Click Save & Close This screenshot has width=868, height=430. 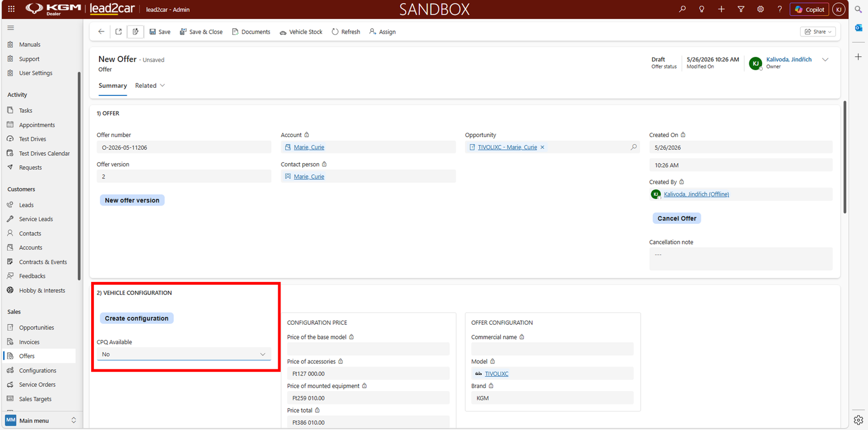[x=201, y=32]
